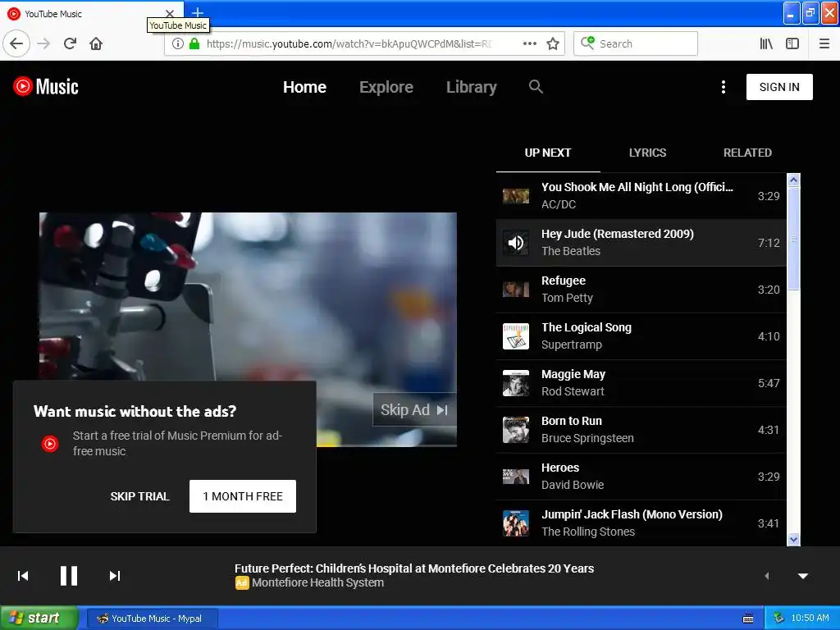Click the Safely Remove Hardware tray icon
Viewport: 840px width, 630px height.
click(779, 619)
